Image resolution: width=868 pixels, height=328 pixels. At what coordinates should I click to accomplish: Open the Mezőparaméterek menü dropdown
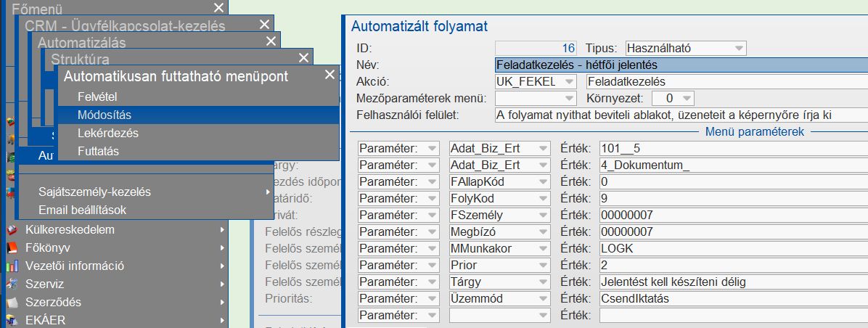(569, 98)
